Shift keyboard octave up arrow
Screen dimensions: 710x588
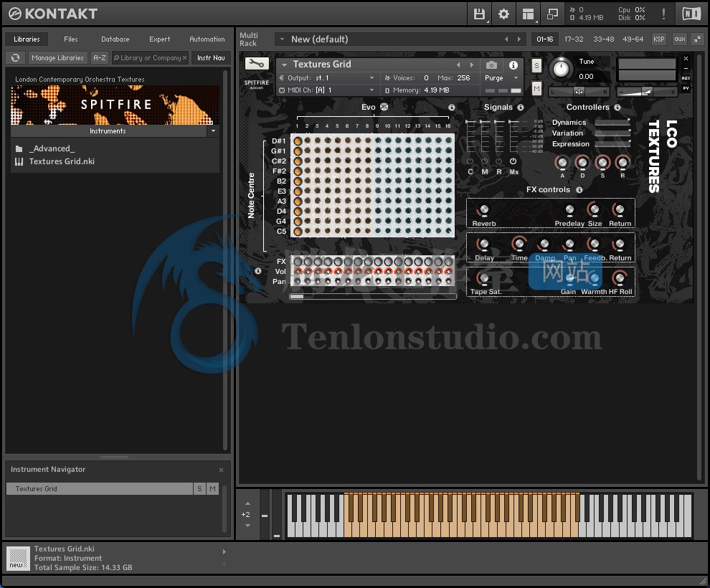247,503
